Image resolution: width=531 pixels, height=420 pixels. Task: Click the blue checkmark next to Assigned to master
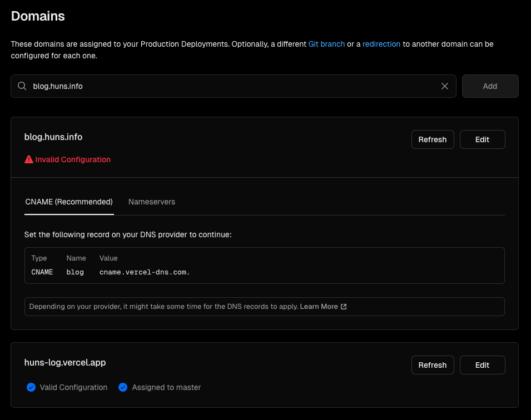(x=123, y=387)
